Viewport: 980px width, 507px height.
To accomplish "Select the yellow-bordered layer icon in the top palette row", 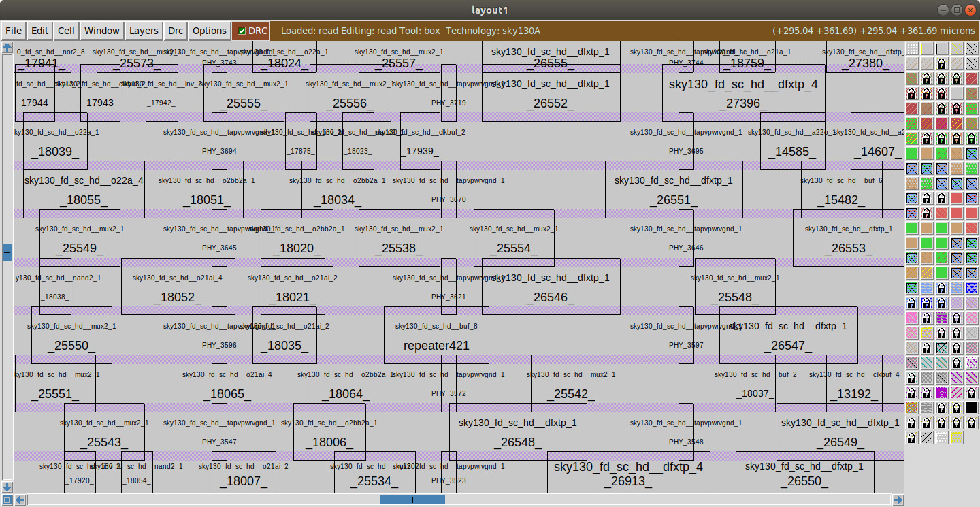I will tap(926, 48).
